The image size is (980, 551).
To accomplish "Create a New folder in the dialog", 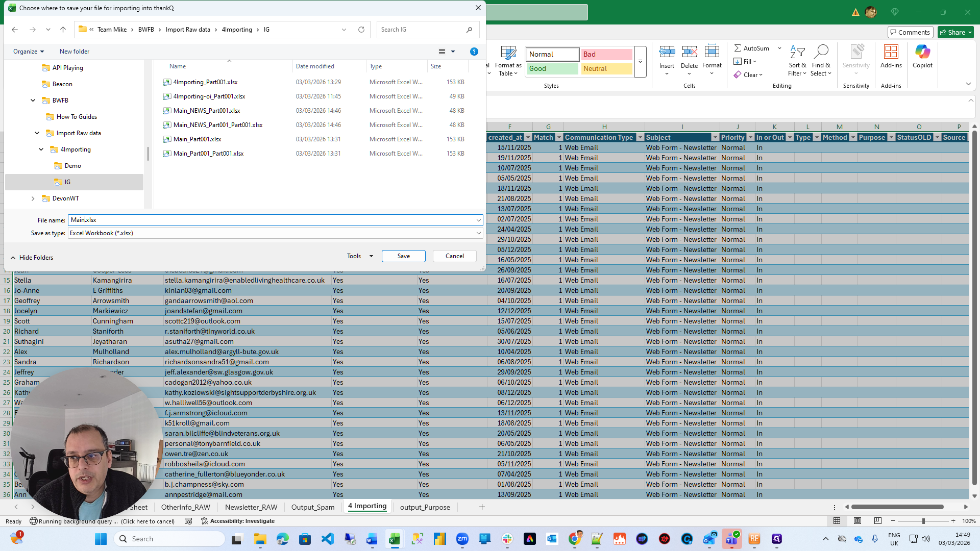I will (x=74, y=51).
